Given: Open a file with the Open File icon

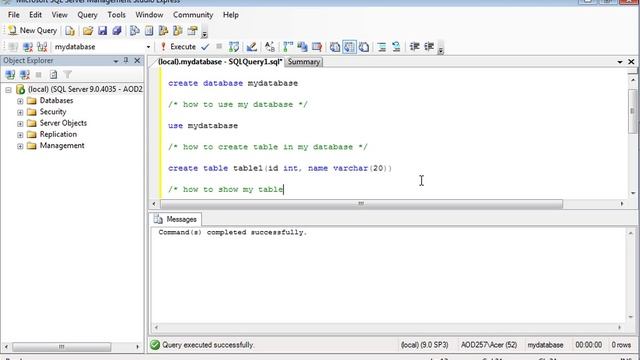Looking at the screenshot, I should (x=87, y=31).
